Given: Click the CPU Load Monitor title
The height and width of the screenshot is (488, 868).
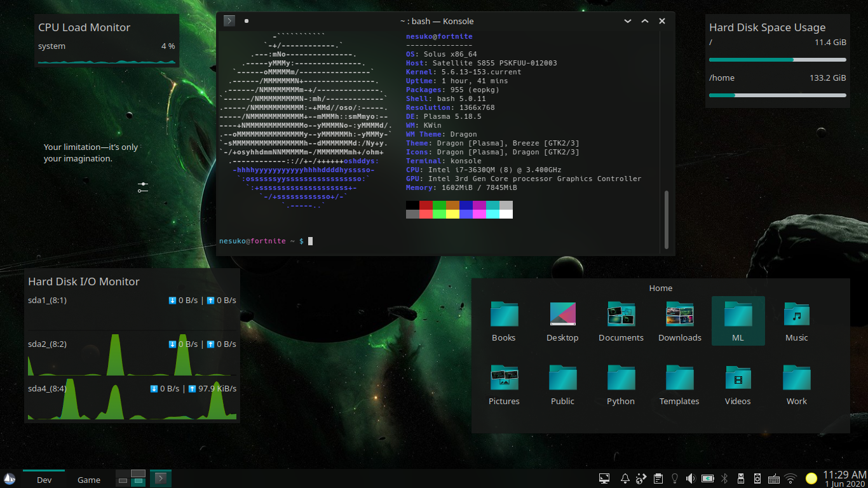Looking at the screenshot, I should 84,27.
